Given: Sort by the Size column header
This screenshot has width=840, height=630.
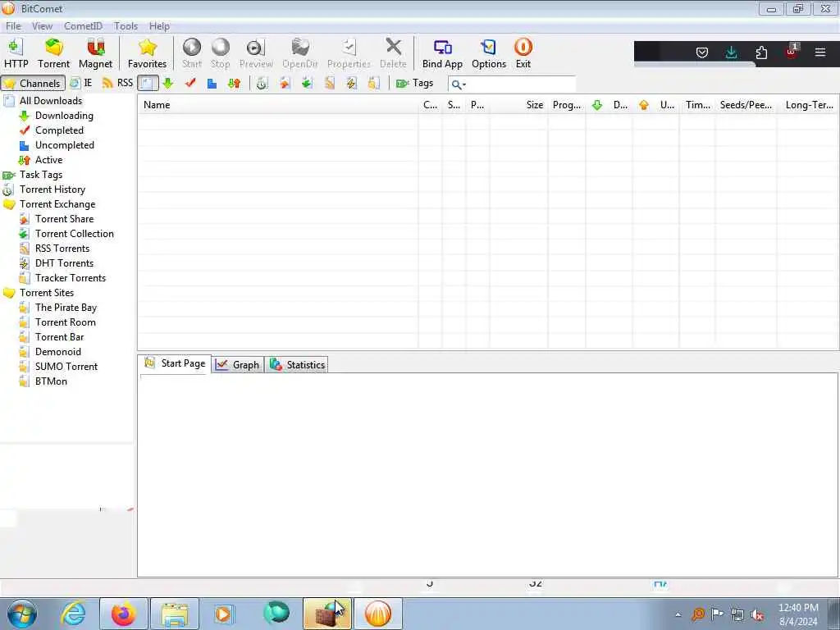Looking at the screenshot, I should coord(518,105).
